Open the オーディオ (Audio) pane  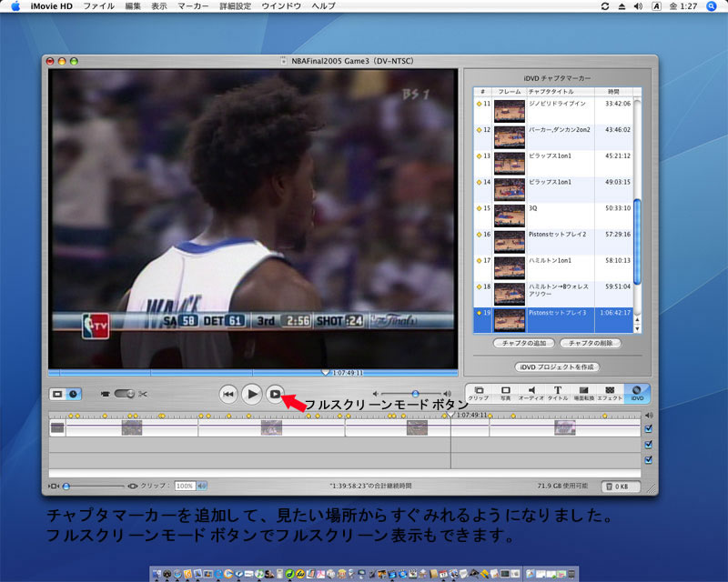point(531,393)
